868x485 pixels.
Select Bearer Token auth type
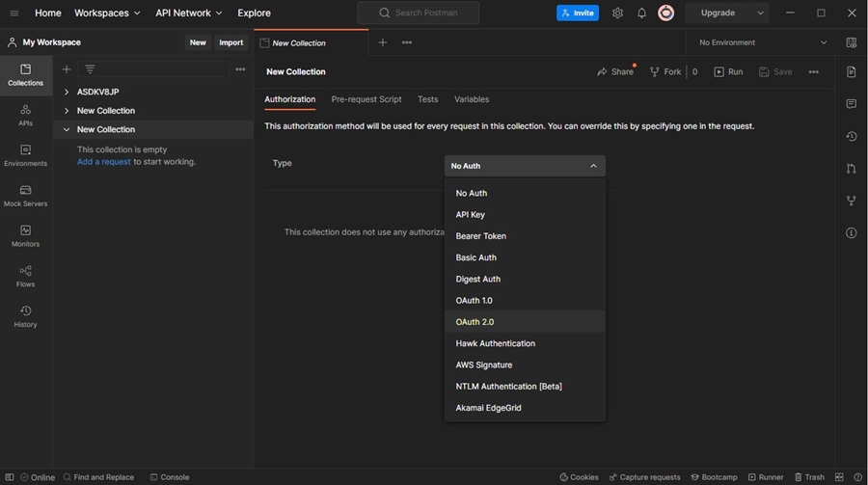pos(525,236)
